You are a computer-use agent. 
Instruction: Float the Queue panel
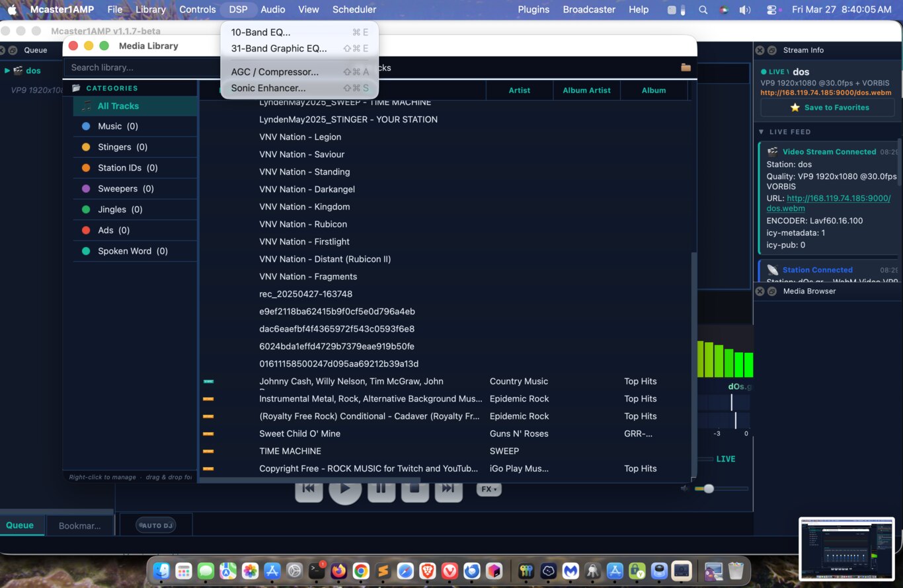(x=13, y=50)
